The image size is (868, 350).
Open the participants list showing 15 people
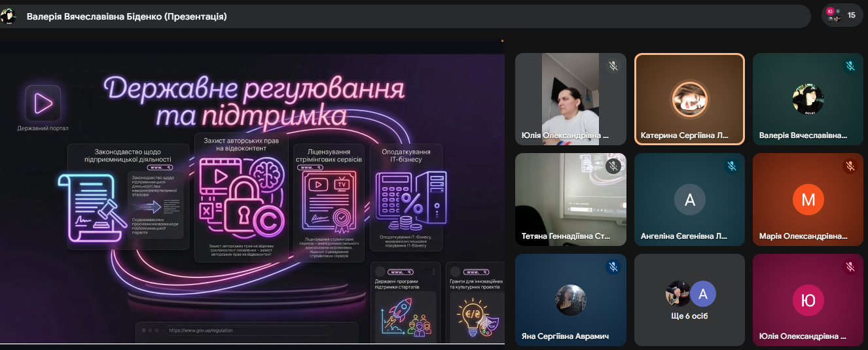[x=842, y=15]
